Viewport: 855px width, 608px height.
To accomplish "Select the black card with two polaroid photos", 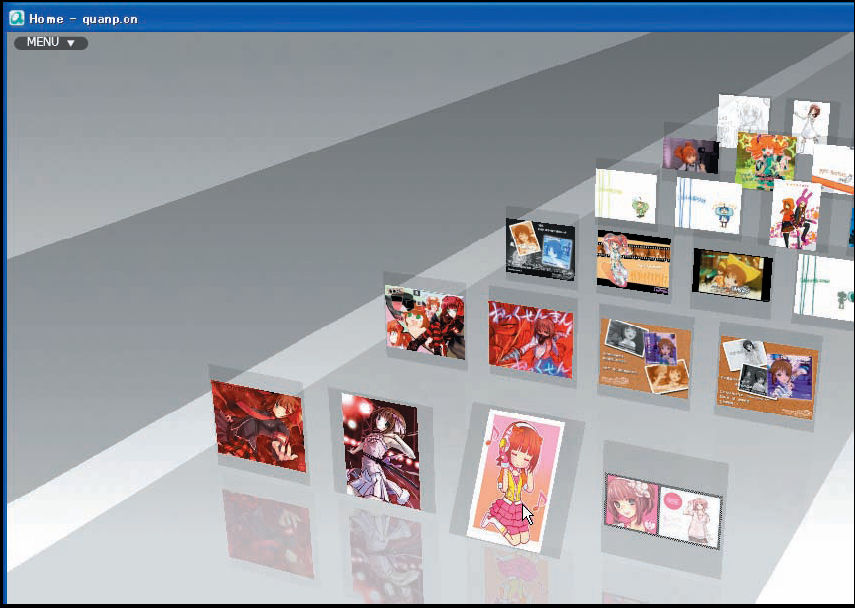I will 540,249.
